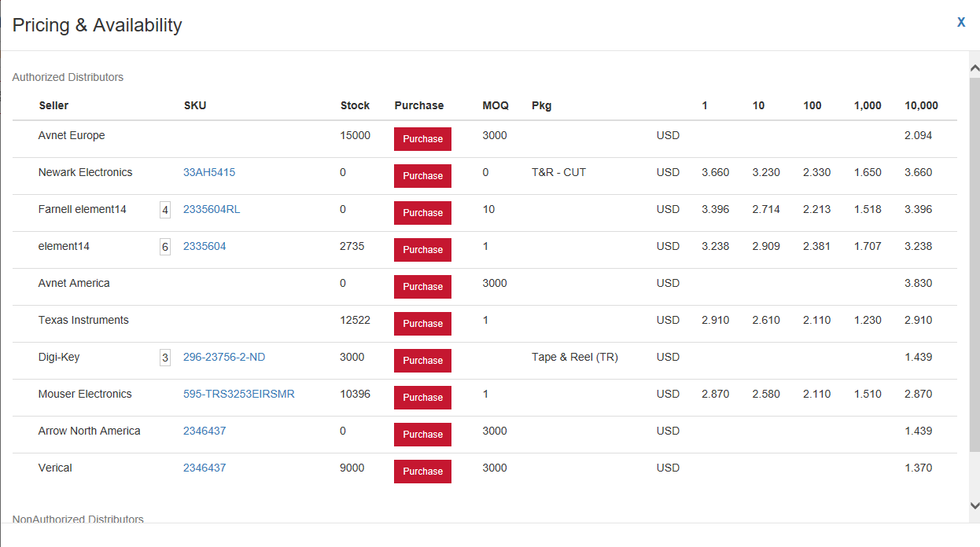This screenshot has width=980, height=547.
Task: Select the Farnell element14 seller name
Action: pos(82,209)
